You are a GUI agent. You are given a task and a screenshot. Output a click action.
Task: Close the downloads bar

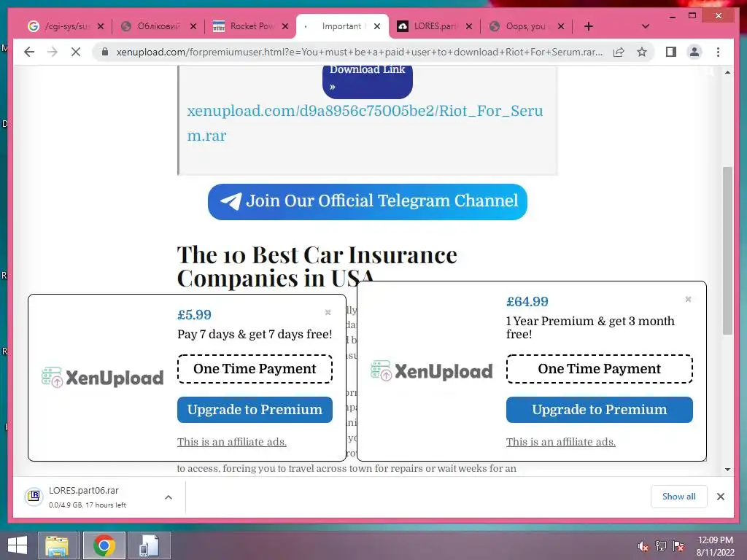click(720, 497)
